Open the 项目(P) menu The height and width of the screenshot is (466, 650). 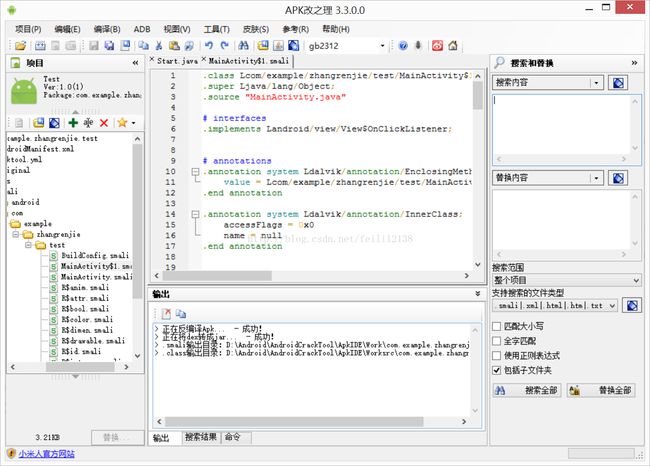pyautogui.click(x=28, y=29)
